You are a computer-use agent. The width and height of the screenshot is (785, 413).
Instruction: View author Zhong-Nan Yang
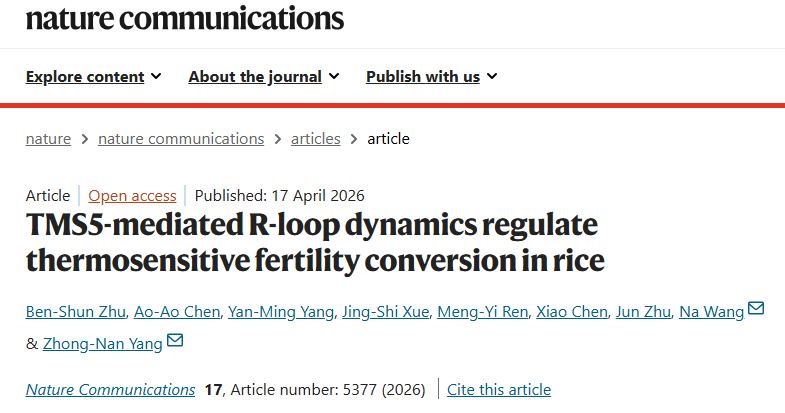[103, 344]
